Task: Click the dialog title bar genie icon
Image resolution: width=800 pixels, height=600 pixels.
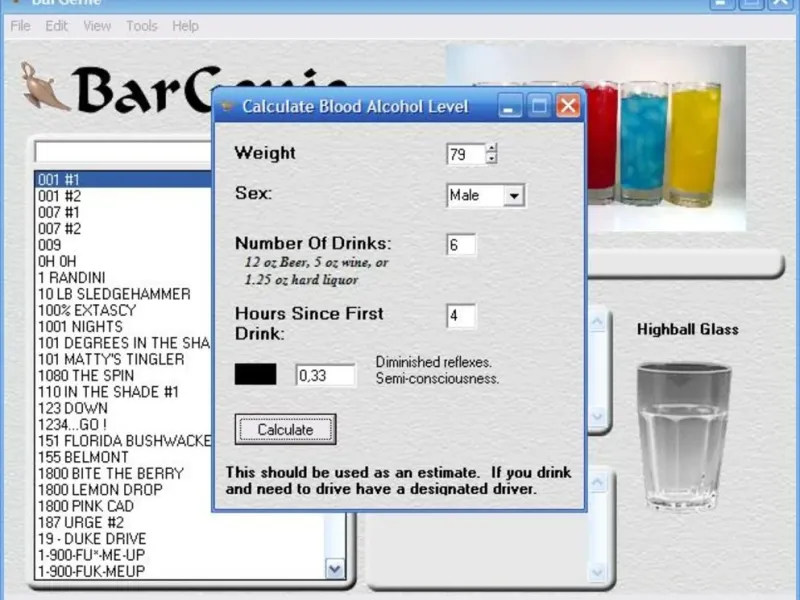Action: click(x=227, y=107)
